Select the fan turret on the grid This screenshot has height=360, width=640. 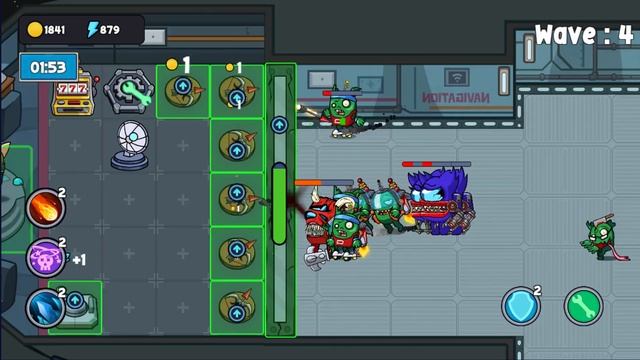click(130, 145)
